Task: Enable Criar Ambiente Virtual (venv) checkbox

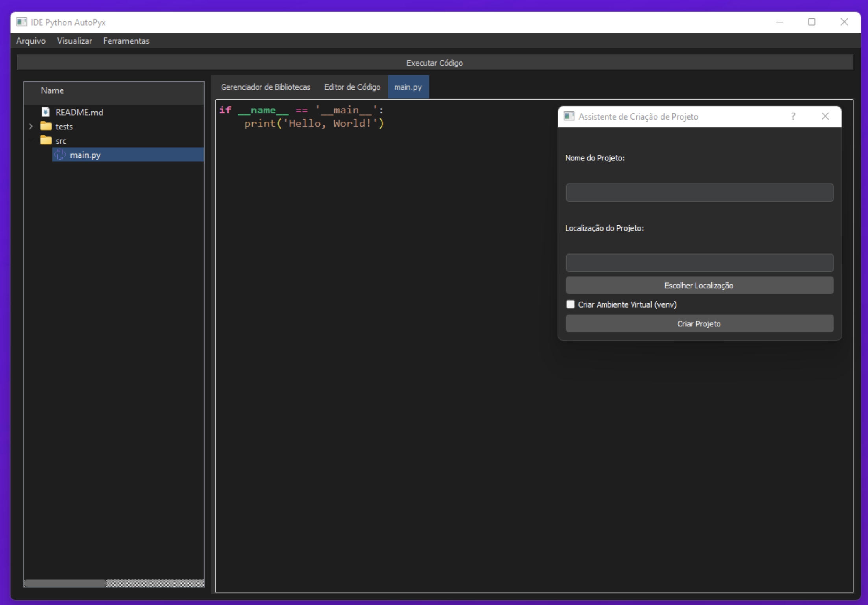Action: tap(570, 304)
